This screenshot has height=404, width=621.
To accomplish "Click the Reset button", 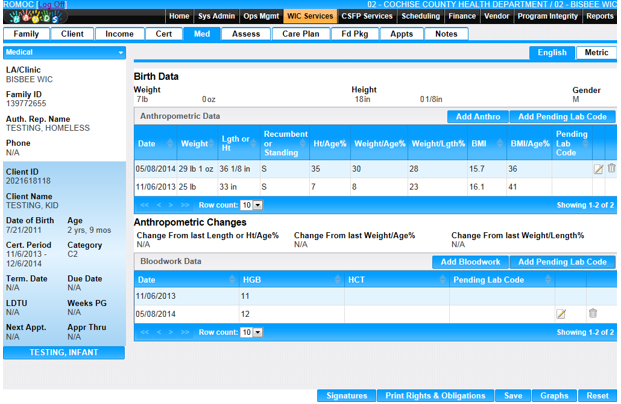I will click(597, 396).
